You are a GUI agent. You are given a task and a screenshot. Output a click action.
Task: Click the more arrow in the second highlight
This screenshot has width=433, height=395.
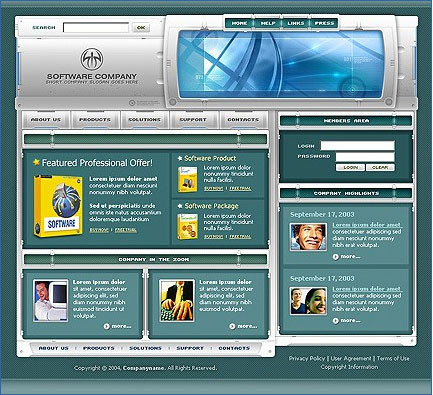[x=336, y=321]
